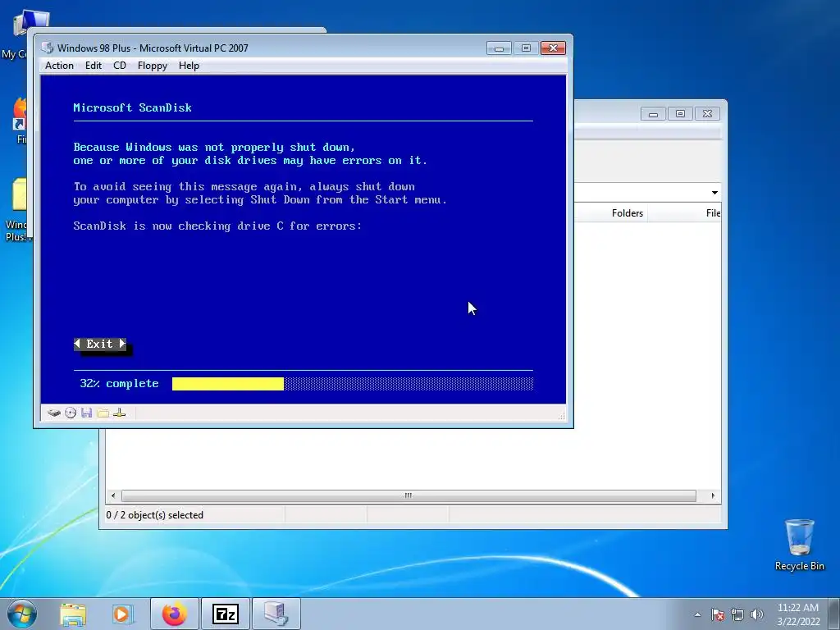840x630 pixels.
Task: Open the Recycle Bin desktop icon
Action: [x=799, y=545]
